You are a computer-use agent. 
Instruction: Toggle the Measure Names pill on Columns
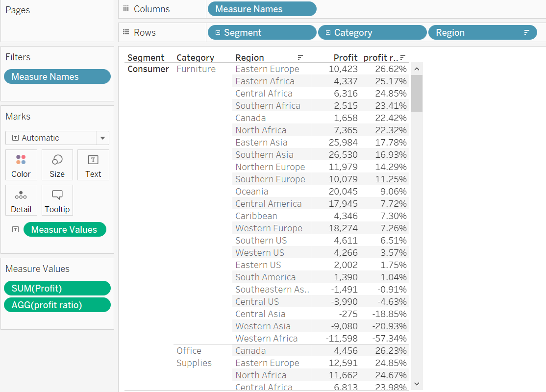tap(262, 9)
